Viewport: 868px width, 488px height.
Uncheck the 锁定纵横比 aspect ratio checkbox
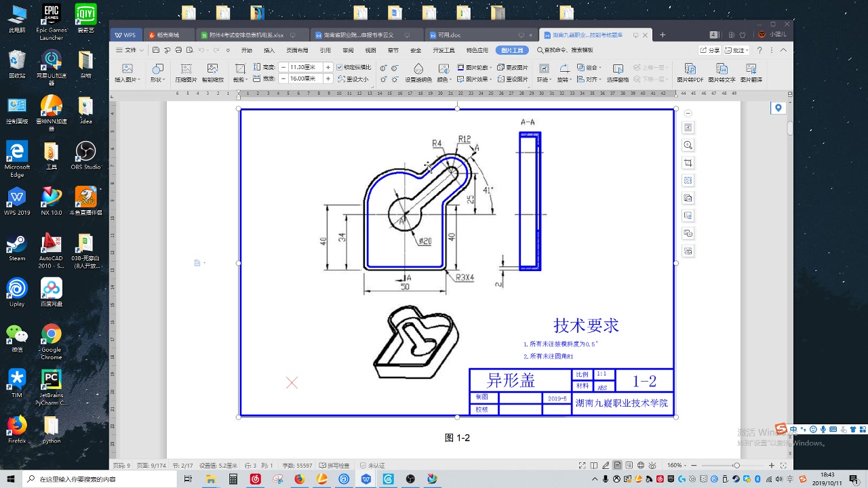click(x=340, y=67)
